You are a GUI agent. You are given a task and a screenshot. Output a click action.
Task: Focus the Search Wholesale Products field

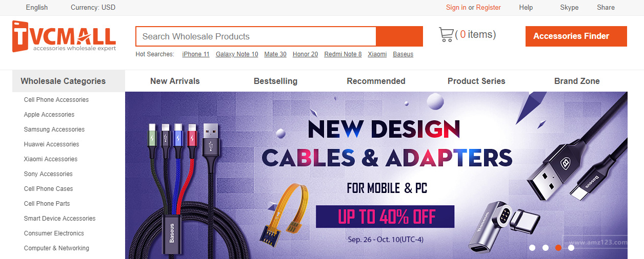coord(256,36)
